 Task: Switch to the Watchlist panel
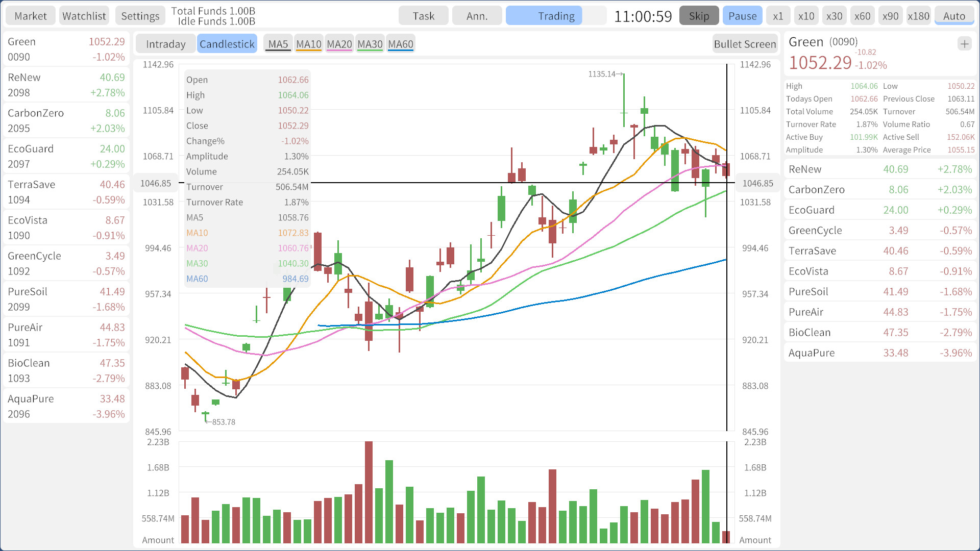(84, 15)
